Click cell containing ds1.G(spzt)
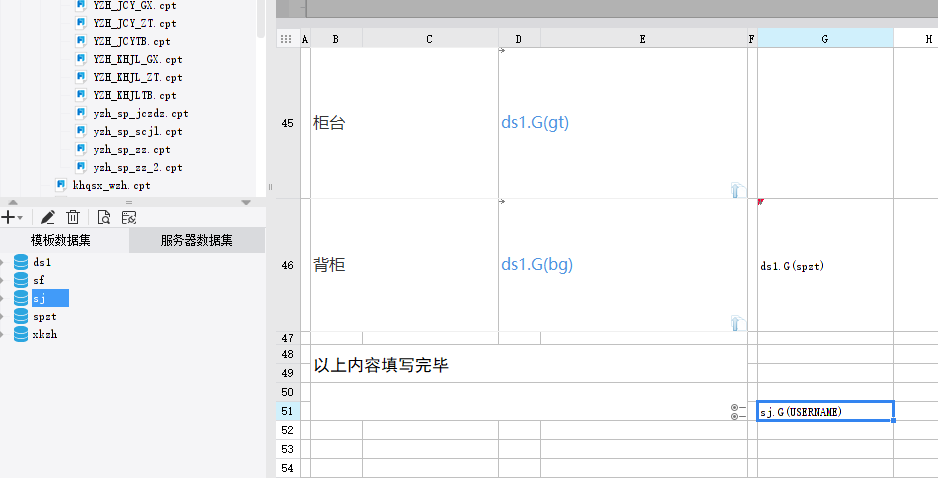This screenshot has width=938, height=478. 825,265
